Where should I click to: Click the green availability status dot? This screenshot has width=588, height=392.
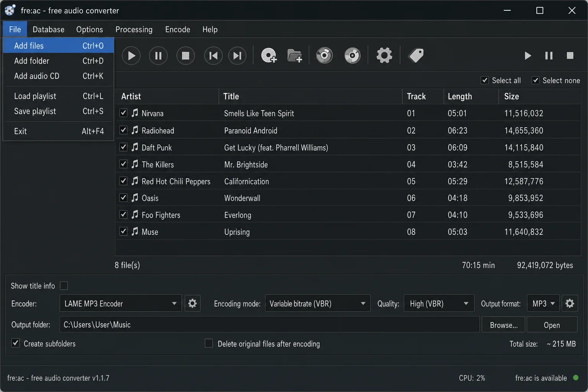click(575, 378)
